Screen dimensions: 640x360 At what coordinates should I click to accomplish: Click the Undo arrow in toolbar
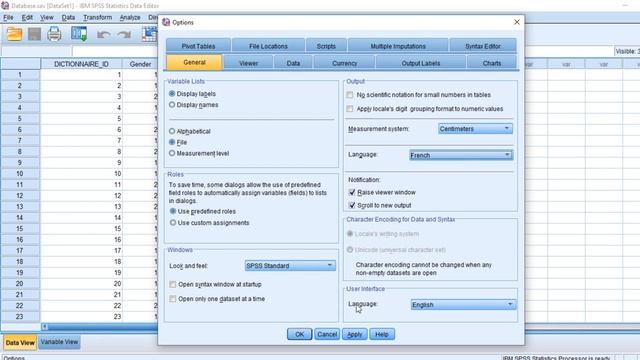(x=103, y=34)
